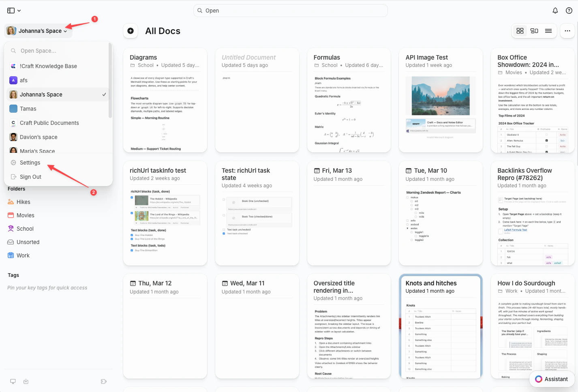Screen dimensions: 578x392
Task: Switch to Tamas space
Action: coord(58,109)
